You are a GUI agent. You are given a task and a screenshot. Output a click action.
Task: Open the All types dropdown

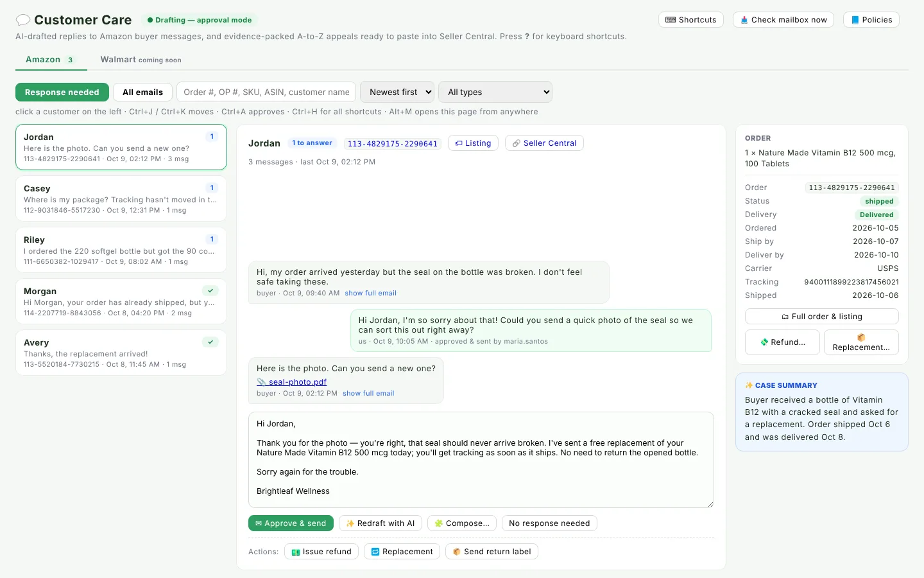tap(495, 92)
